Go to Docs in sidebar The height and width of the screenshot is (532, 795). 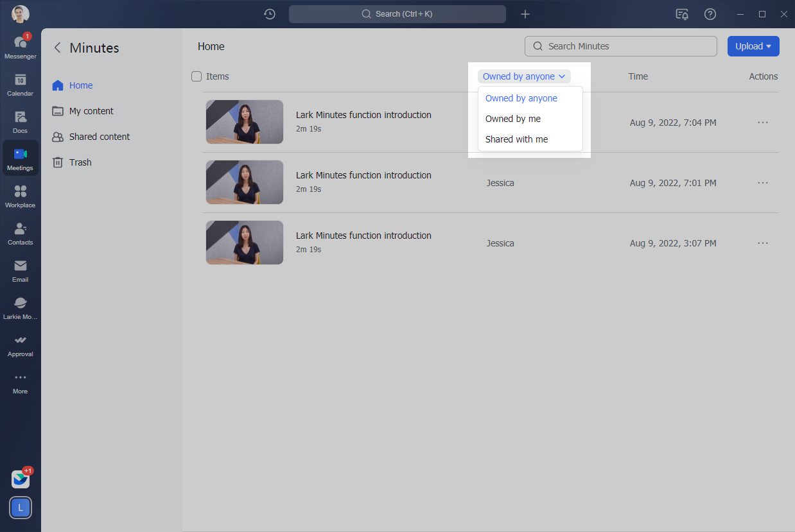click(20, 121)
